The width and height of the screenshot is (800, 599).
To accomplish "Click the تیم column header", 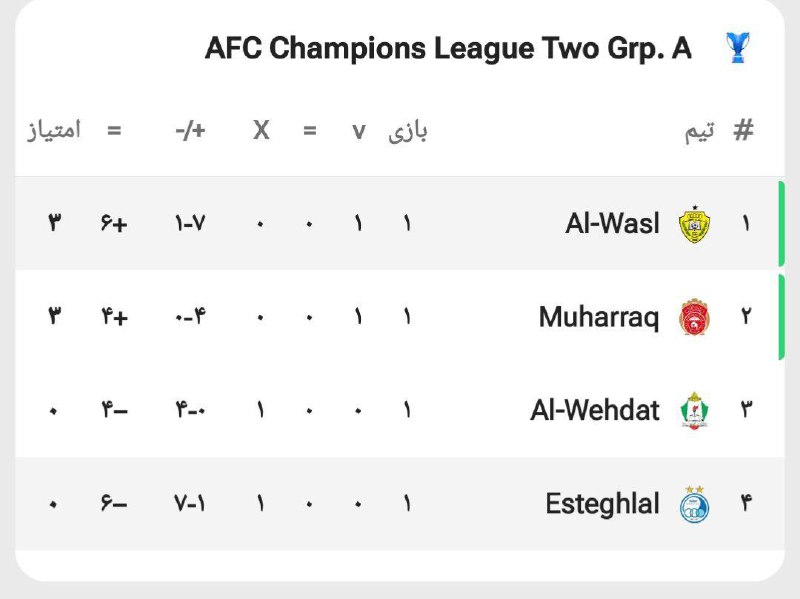I will 700,131.
